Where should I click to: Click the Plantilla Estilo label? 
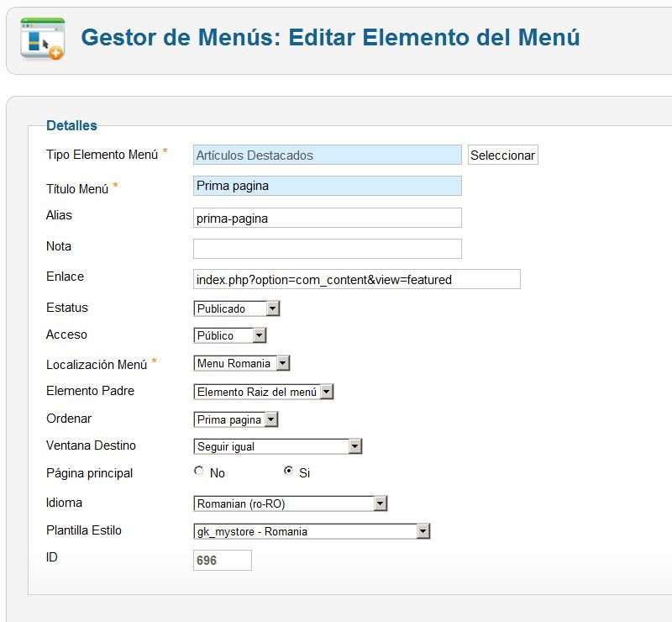pos(84,530)
